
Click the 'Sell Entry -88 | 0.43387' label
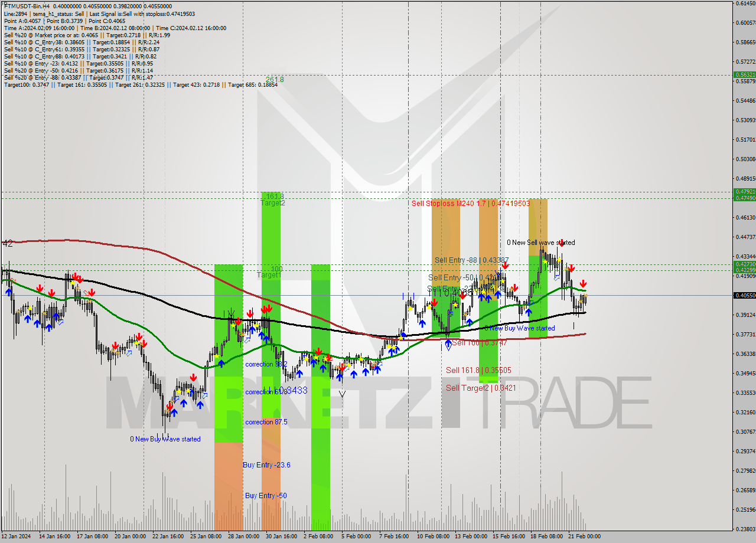tap(471, 260)
